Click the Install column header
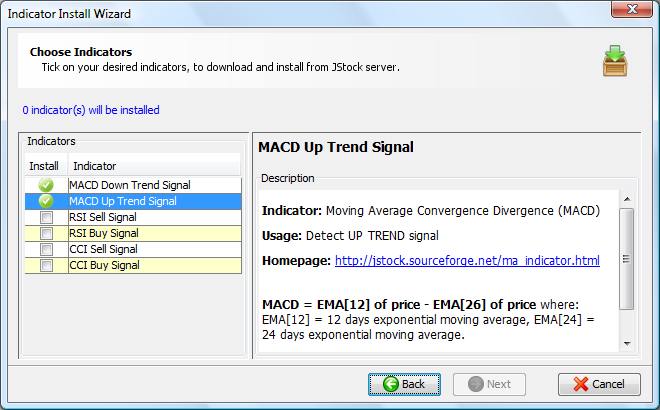This screenshot has height=410, width=660. pyautogui.click(x=46, y=166)
